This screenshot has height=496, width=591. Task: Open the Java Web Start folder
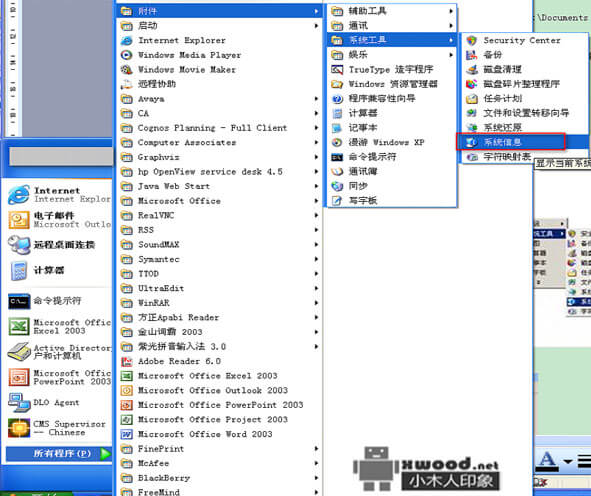219,186
